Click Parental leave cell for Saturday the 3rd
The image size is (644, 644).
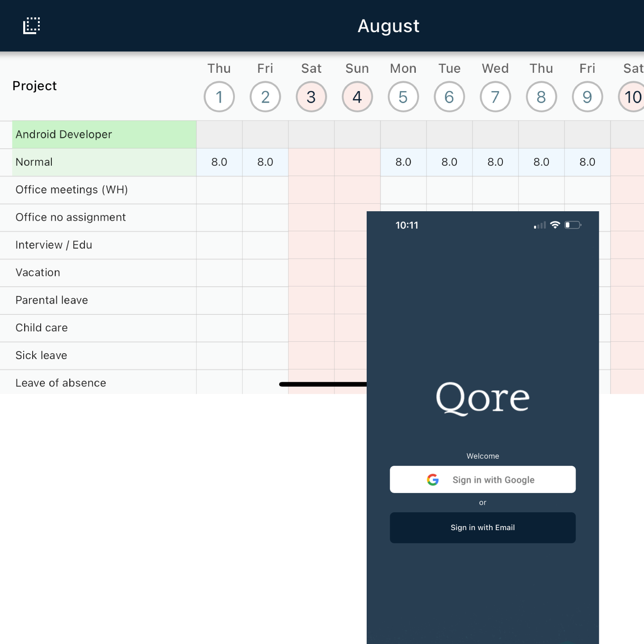[311, 301]
